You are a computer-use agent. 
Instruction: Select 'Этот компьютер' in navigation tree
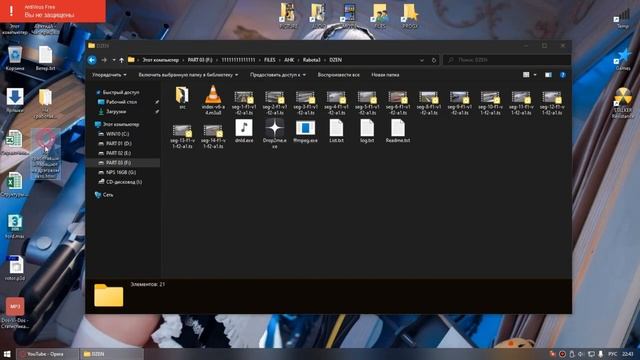coord(121,124)
